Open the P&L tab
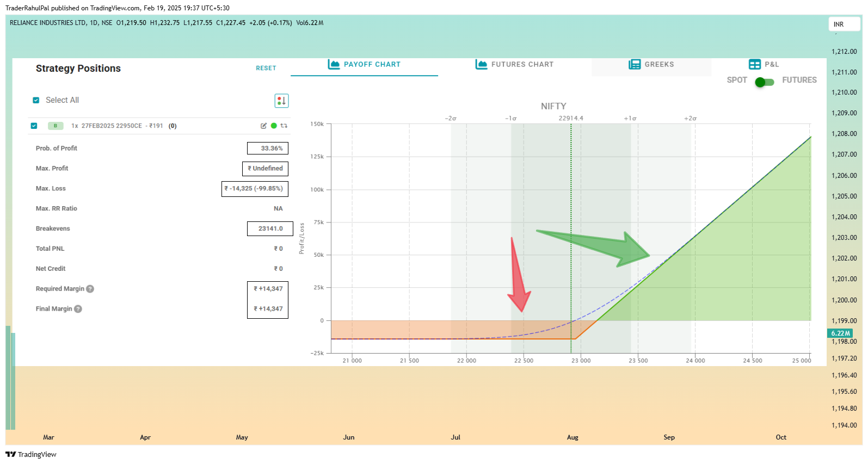This screenshot has height=464, width=868. coord(764,65)
